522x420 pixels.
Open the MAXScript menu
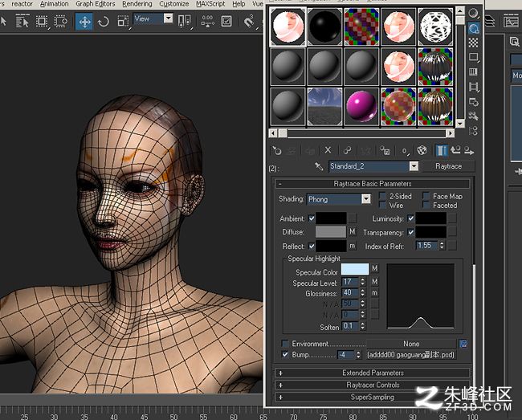(210, 4)
